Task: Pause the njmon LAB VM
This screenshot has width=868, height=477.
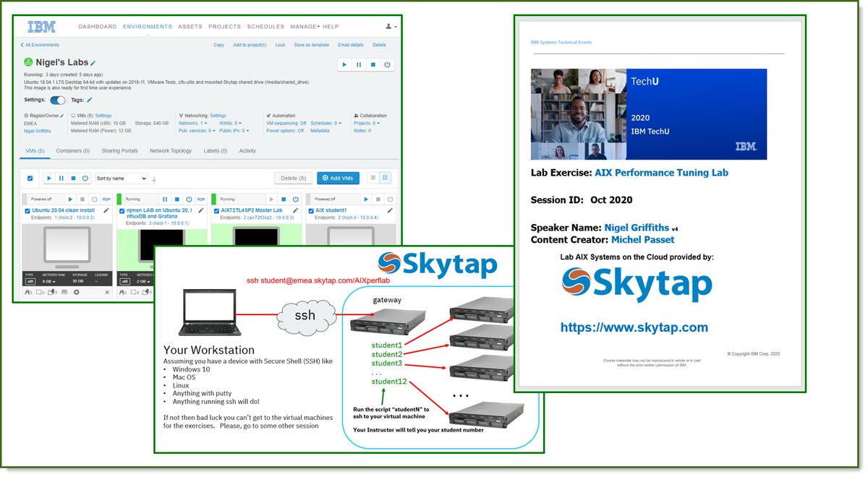Action: pyautogui.click(x=165, y=199)
